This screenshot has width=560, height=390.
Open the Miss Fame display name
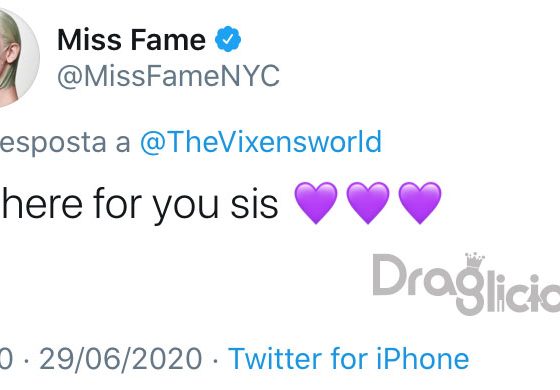[131, 39]
